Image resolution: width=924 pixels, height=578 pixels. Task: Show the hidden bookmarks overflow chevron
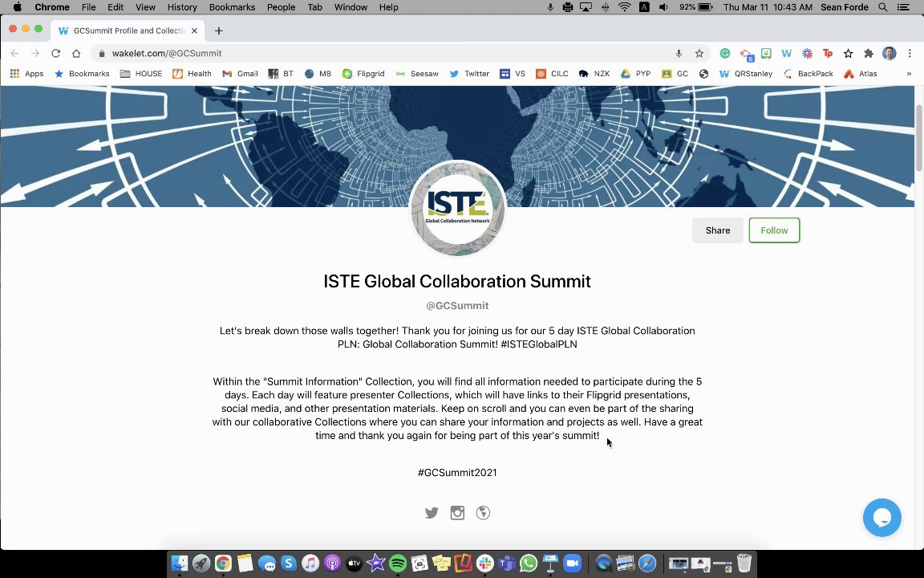[x=909, y=74]
